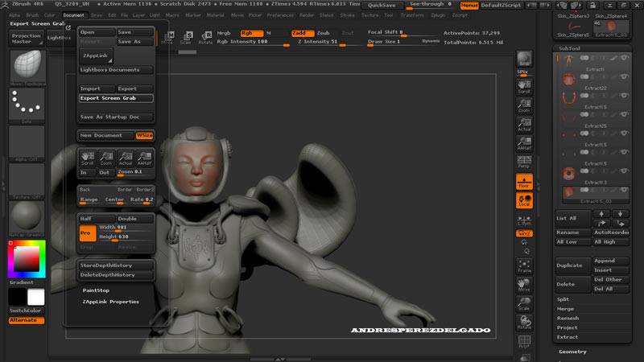This screenshot has width=644, height=362.
Task: Click the Scale view icon in right shelf
Action: click(x=524, y=304)
